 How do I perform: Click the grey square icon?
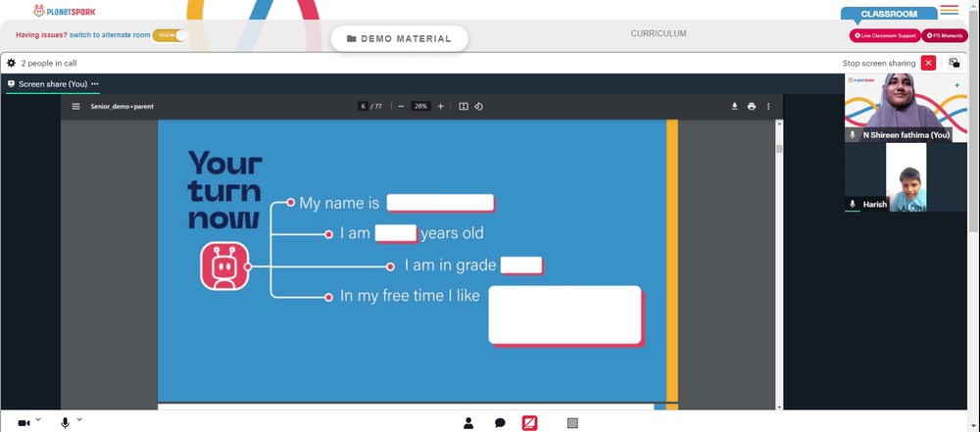pos(572,423)
